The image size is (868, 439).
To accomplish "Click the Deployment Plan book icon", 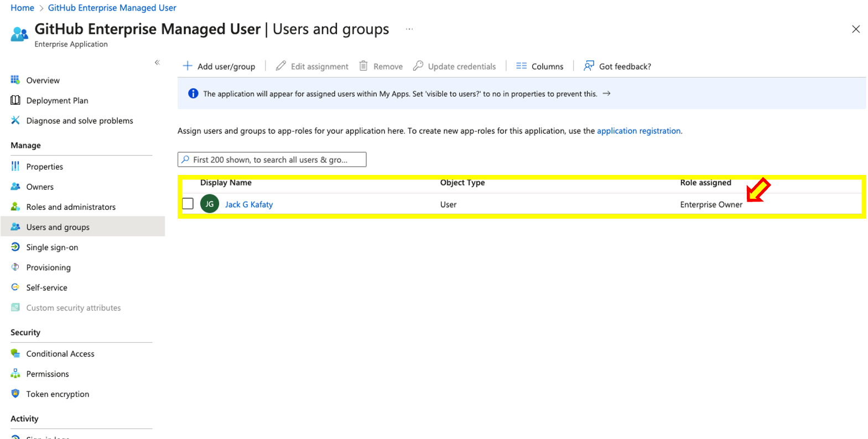I will pos(15,100).
